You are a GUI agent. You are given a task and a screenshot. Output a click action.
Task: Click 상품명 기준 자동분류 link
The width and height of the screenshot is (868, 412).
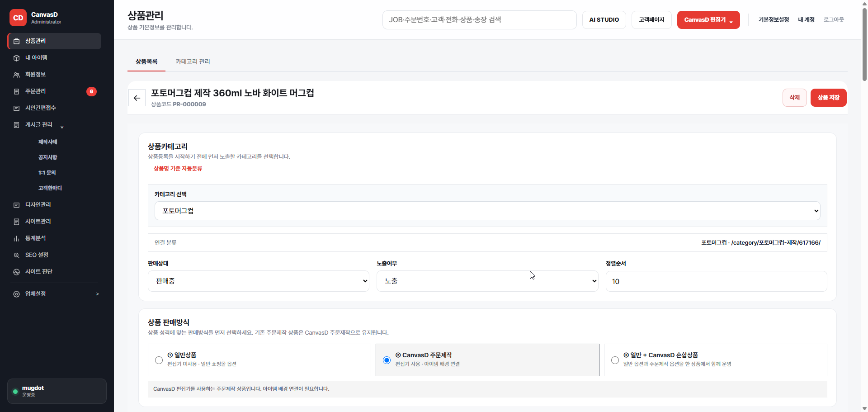(x=178, y=169)
